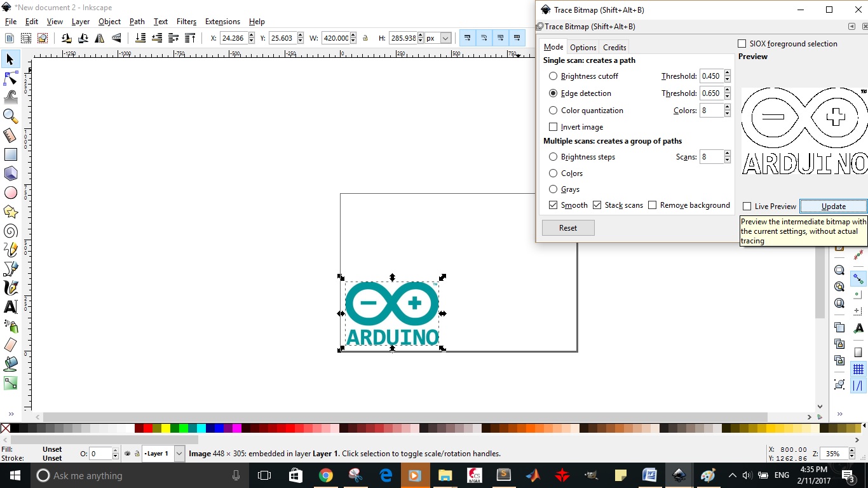
Task: Click the Raise to Top icon
Action: 189,38
